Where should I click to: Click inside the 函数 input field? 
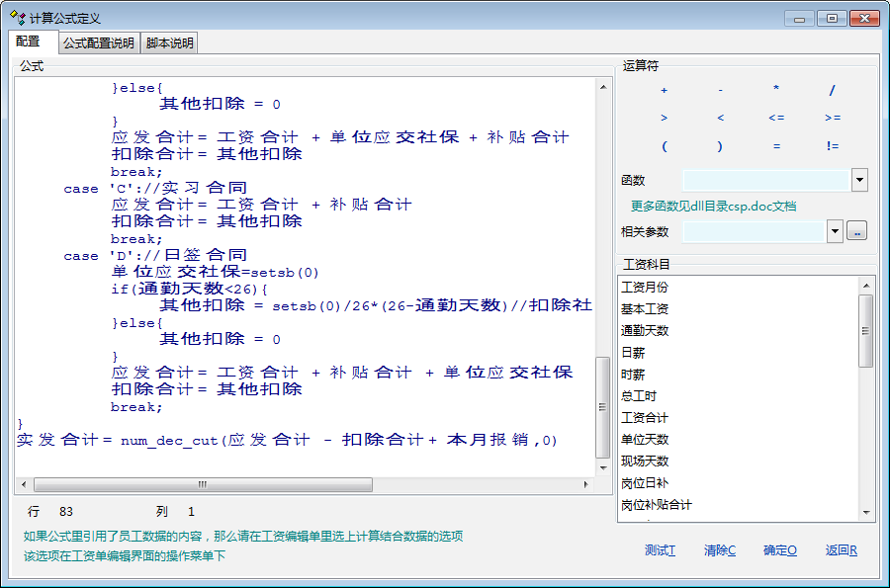point(764,180)
